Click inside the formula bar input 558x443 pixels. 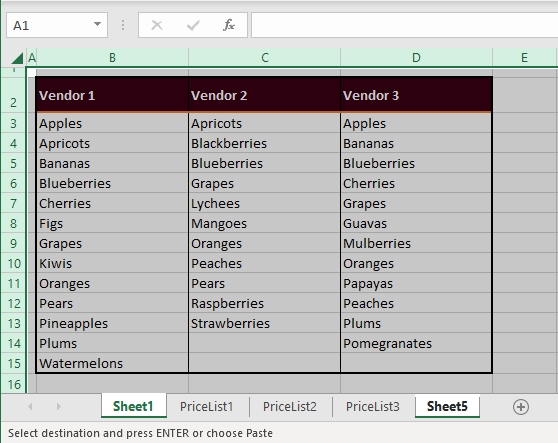pyautogui.click(x=404, y=25)
